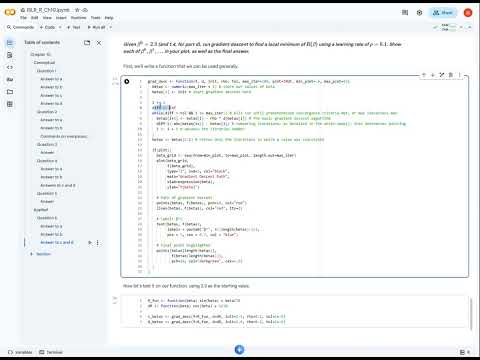This screenshot has width=480, height=360.
Task: Open notebook settings gear icon
Action: [419, 13]
